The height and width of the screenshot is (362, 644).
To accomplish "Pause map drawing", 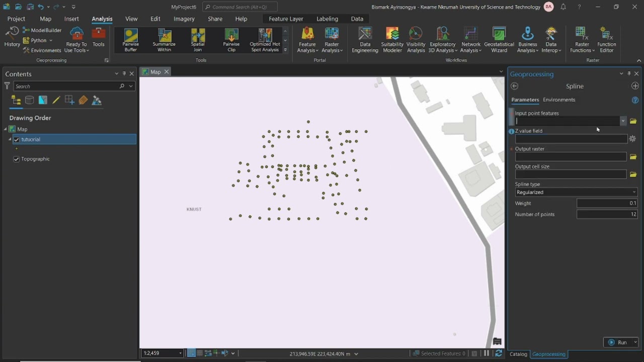I will [487, 353].
